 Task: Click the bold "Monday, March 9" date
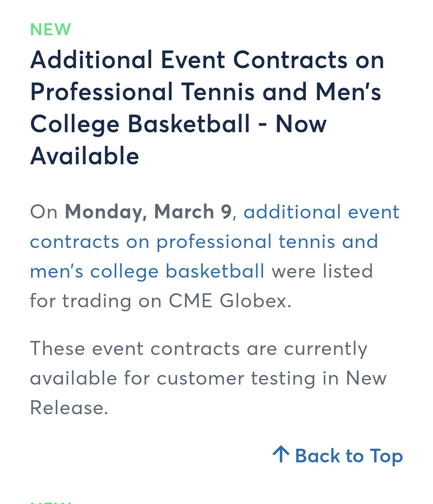[148, 212]
